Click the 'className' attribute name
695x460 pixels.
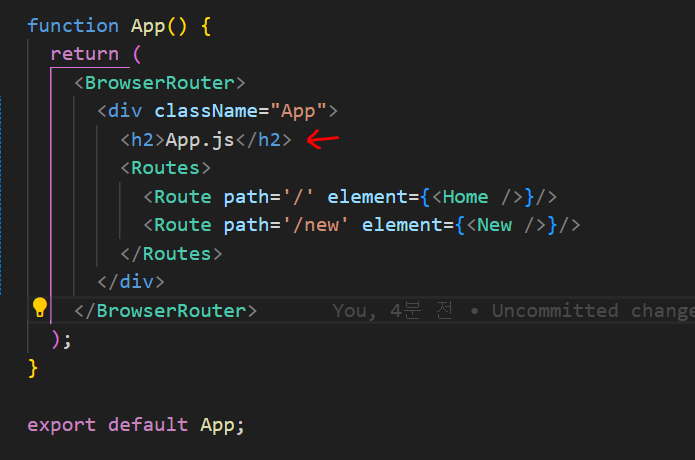(206, 111)
